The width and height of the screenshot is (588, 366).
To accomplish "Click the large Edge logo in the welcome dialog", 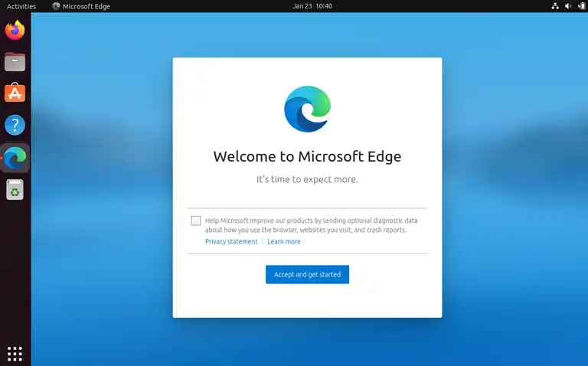I will pos(308,109).
